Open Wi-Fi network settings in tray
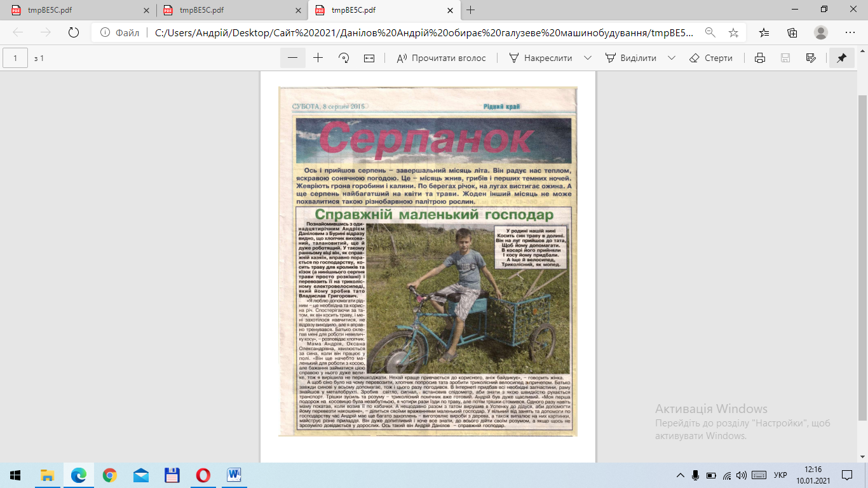868x488 pixels. (x=727, y=475)
